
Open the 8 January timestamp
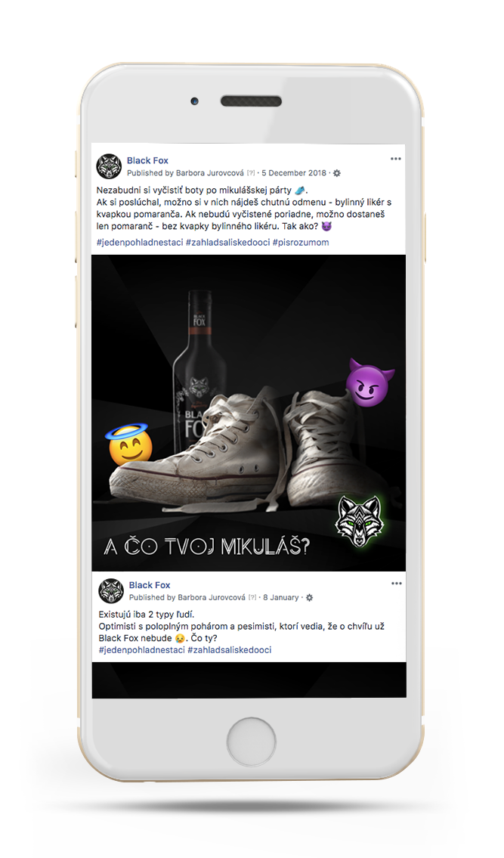coord(280,597)
